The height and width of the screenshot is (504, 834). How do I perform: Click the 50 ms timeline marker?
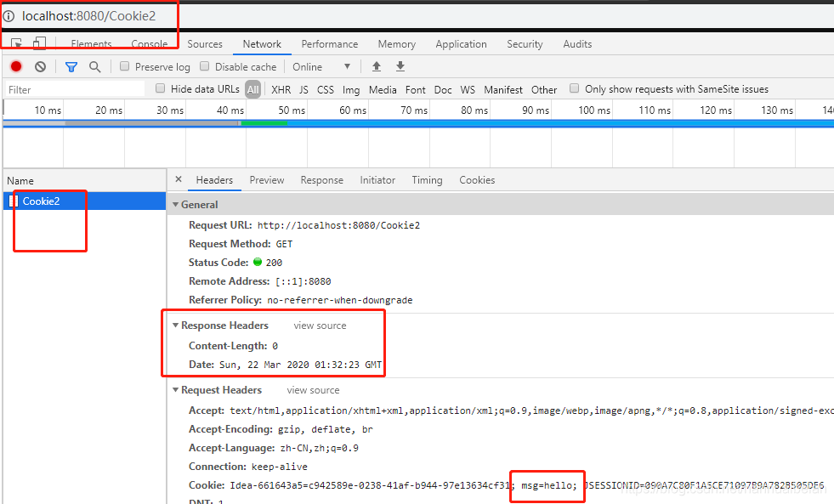pyautogui.click(x=292, y=110)
